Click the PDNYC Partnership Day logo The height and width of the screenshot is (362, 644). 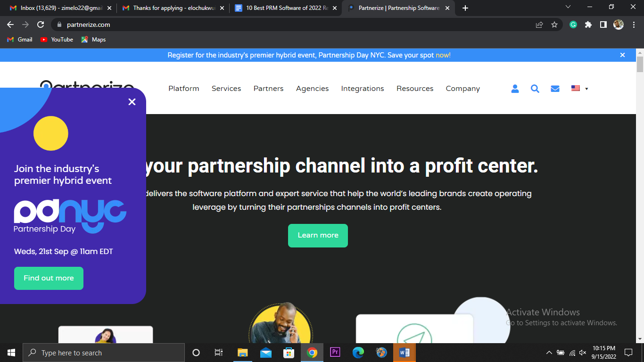pos(70,216)
